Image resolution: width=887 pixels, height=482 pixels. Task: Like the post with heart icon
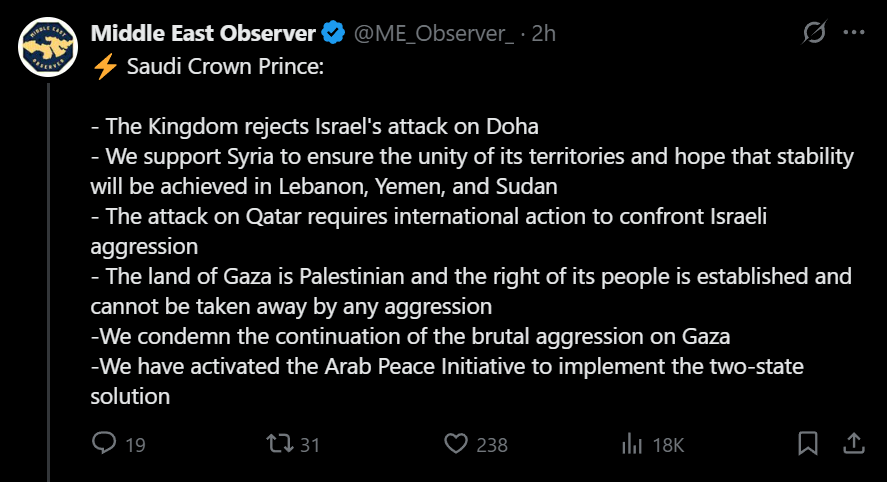(x=456, y=443)
